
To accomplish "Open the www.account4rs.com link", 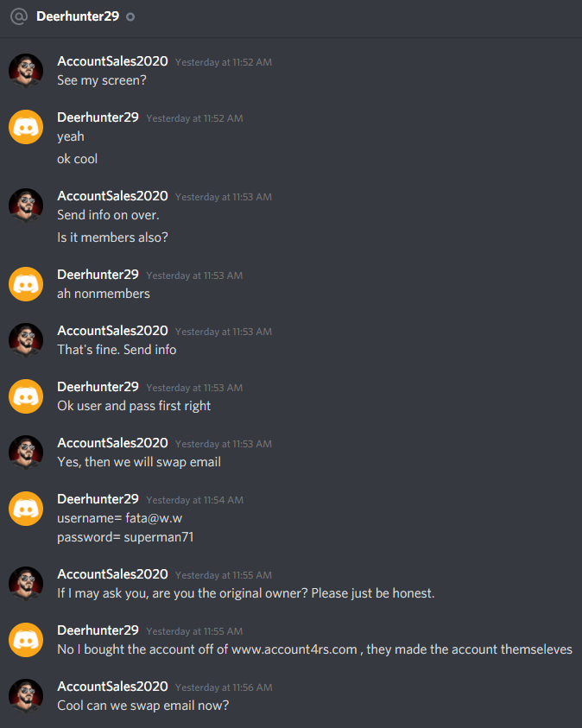I will point(294,649).
